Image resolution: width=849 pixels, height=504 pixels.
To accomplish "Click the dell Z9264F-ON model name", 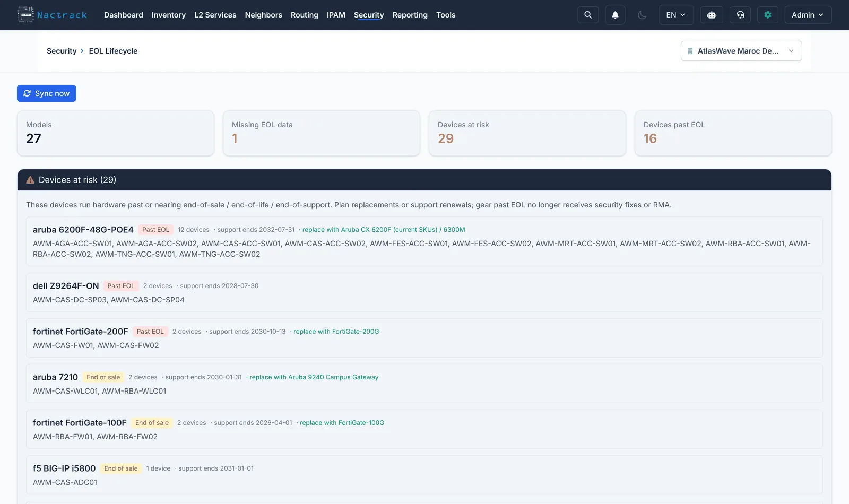I will click(x=66, y=286).
